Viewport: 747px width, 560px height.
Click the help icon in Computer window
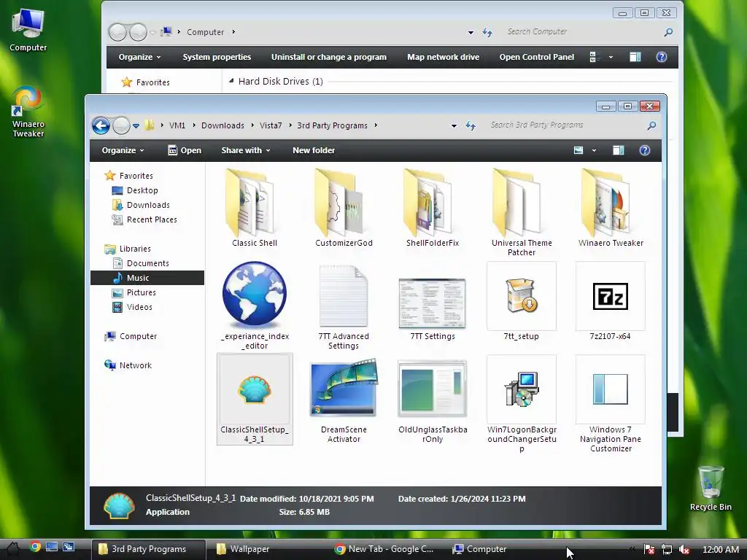click(x=661, y=57)
